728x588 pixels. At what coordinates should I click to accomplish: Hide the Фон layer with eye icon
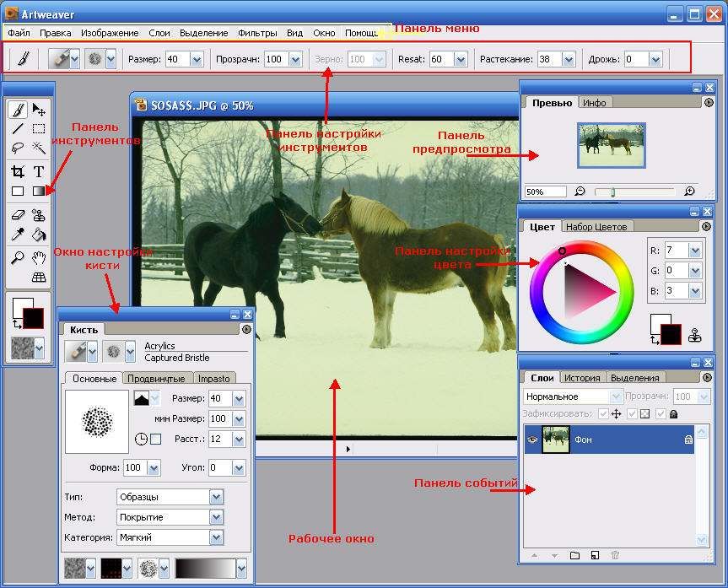[532, 440]
